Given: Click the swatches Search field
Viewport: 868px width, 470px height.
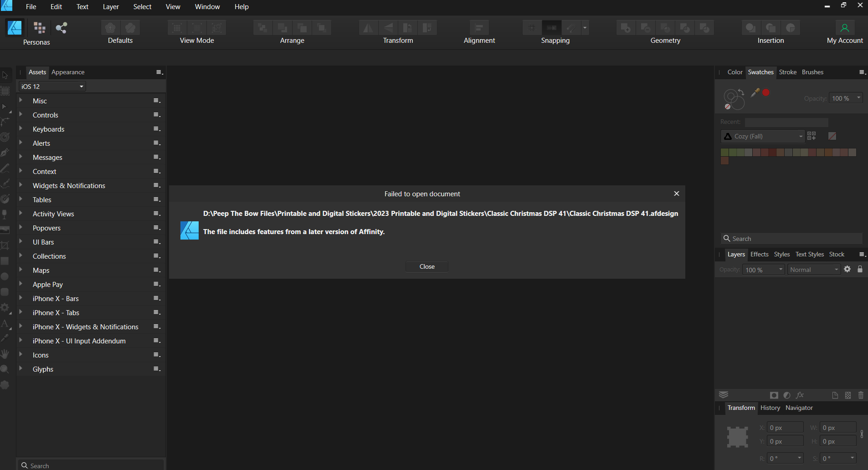Looking at the screenshot, I should pos(791,239).
